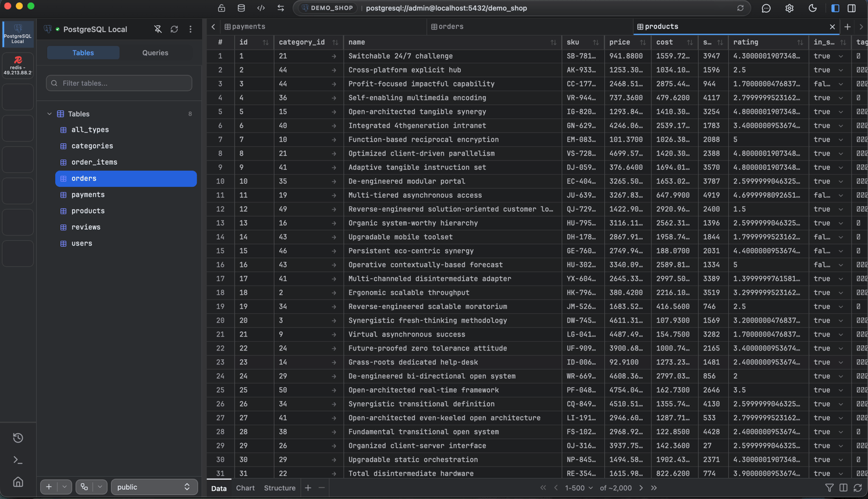Open in_stock dropdown for row 3
The height and width of the screenshot is (499, 868).
click(x=841, y=84)
